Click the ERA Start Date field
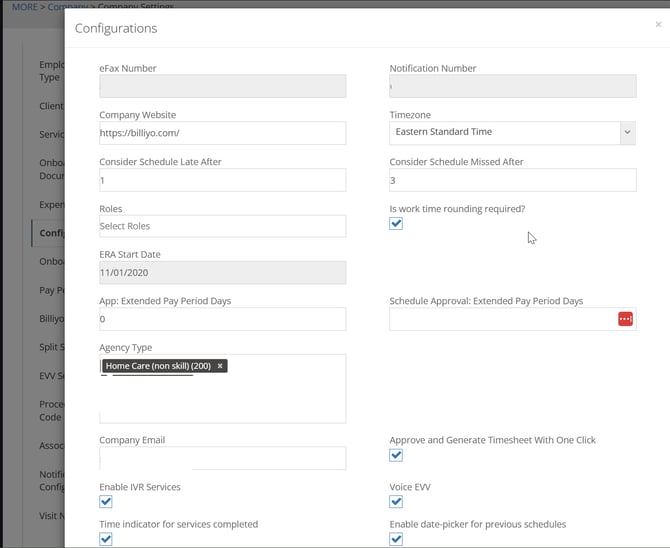This screenshot has width=670, height=548. pos(222,272)
